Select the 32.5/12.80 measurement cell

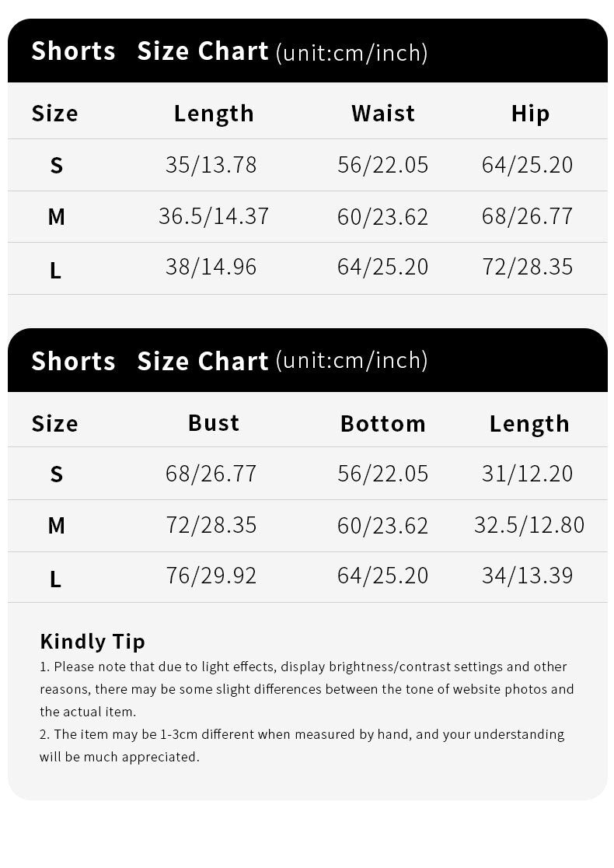529,525
